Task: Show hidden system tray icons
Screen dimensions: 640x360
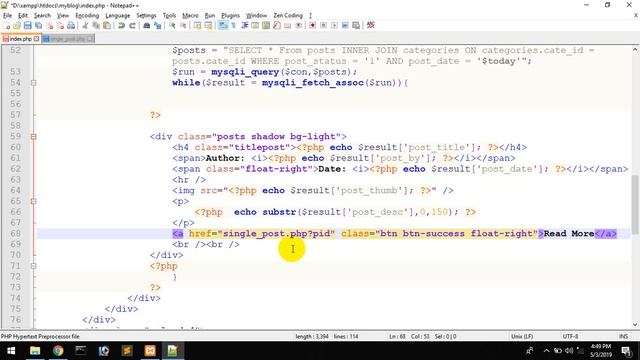Action: coord(547,351)
